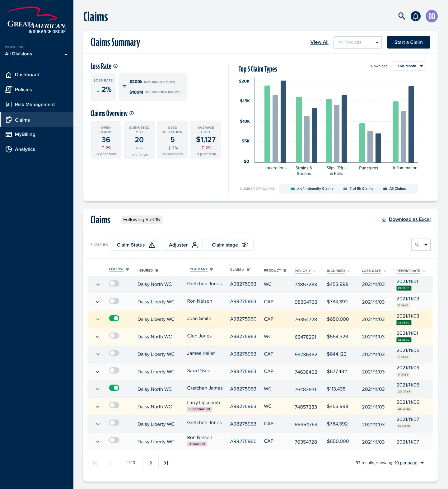
Task: Open the Claim stage filter
Action: pyautogui.click(x=230, y=245)
